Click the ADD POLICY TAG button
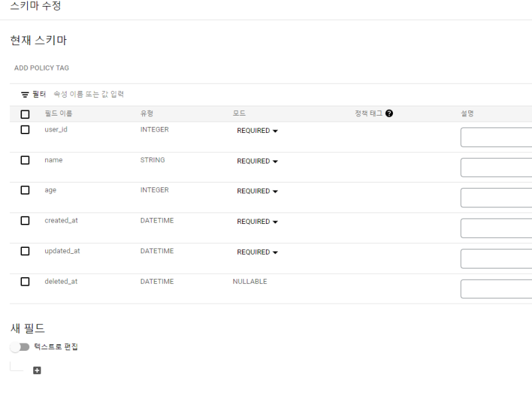The height and width of the screenshot is (396, 532). click(41, 68)
